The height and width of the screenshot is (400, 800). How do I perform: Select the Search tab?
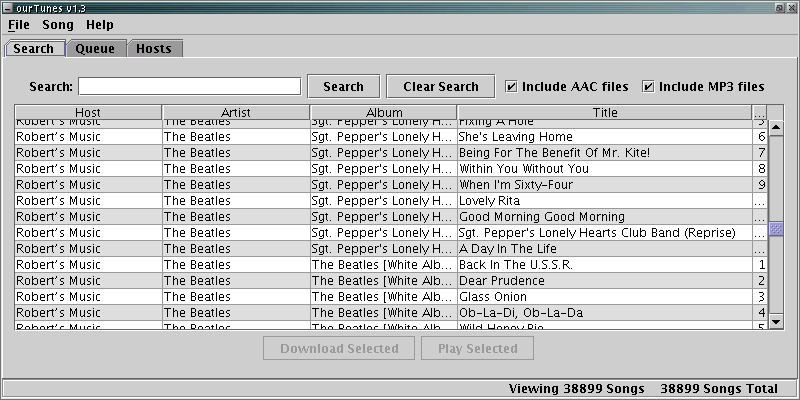click(34, 48)
